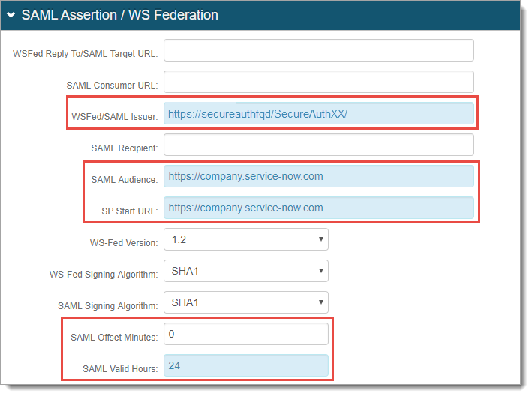
Task: Edit the SAML Audience field value
Action: (318, 177)
